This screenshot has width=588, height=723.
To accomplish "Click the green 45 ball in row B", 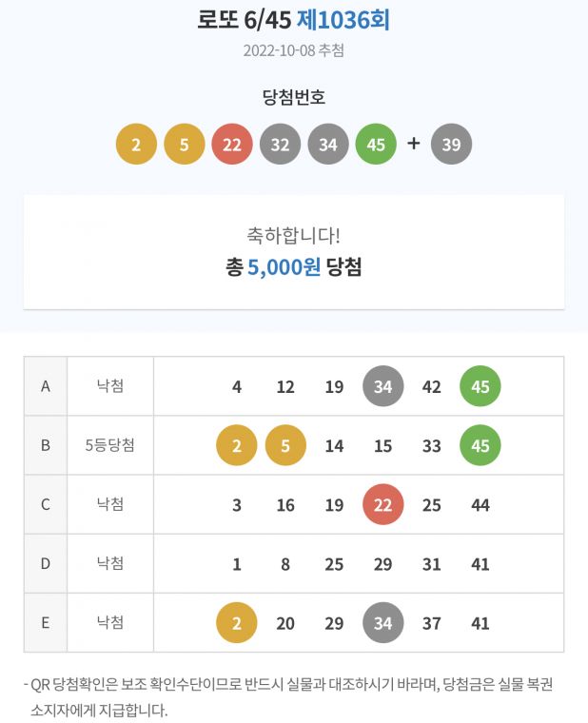I will (x=480, y=445).
